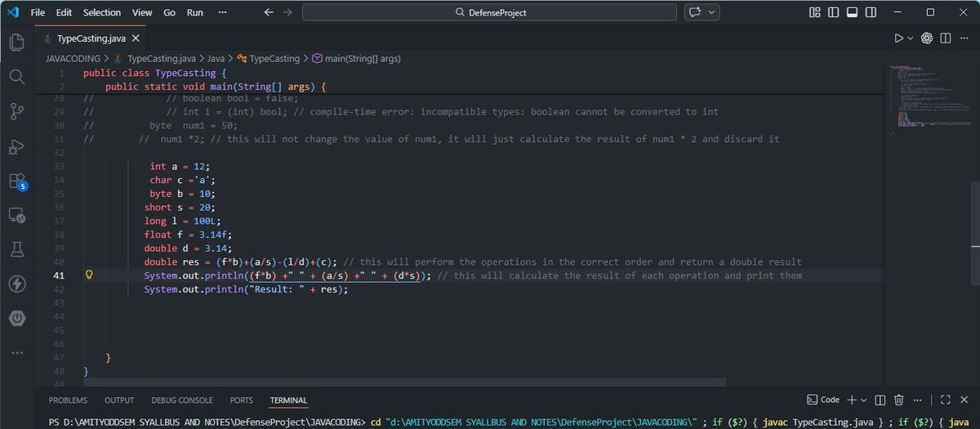Open terminal more actions menu
Screen dimensions: 980x429
click(x=918, y=400)
